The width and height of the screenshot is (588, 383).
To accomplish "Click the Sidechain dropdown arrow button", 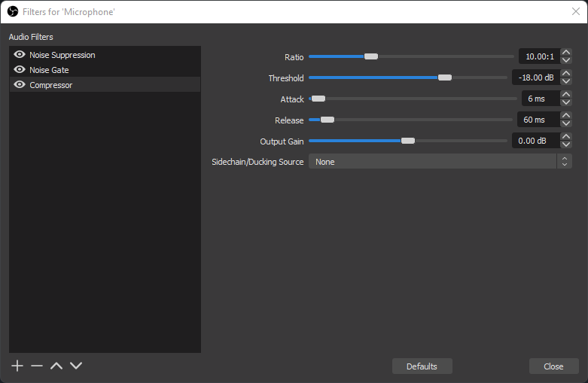I will coord(565,162).
